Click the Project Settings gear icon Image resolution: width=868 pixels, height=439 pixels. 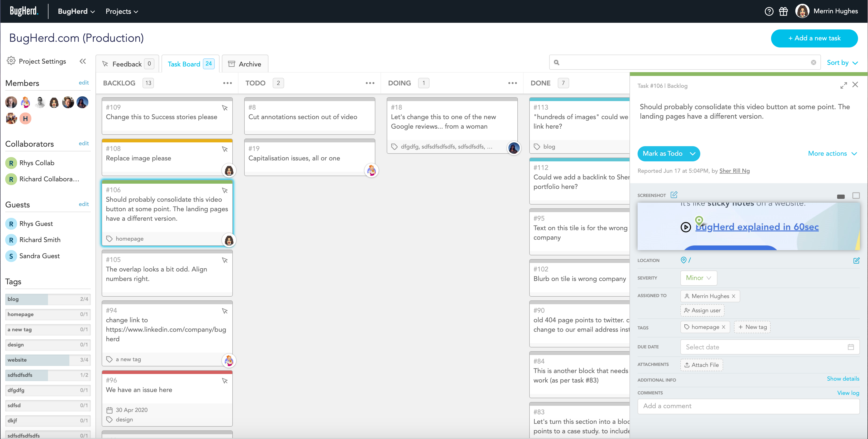tap(11, 61)
